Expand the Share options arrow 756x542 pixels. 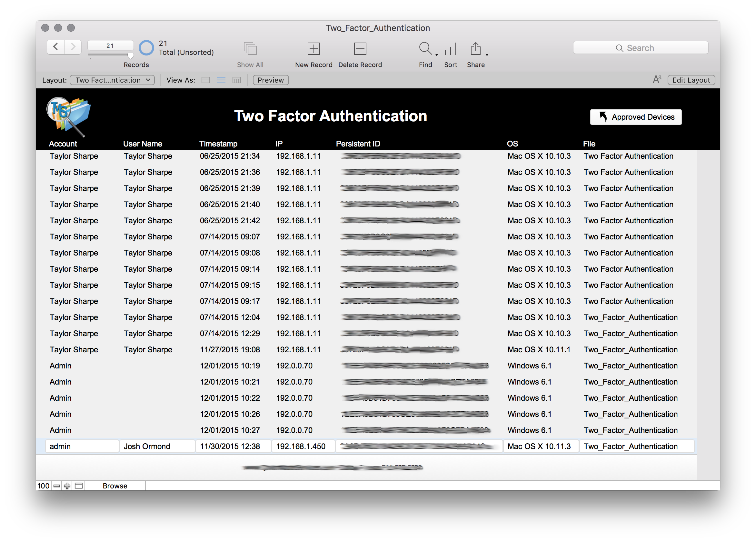coord(487,55)
